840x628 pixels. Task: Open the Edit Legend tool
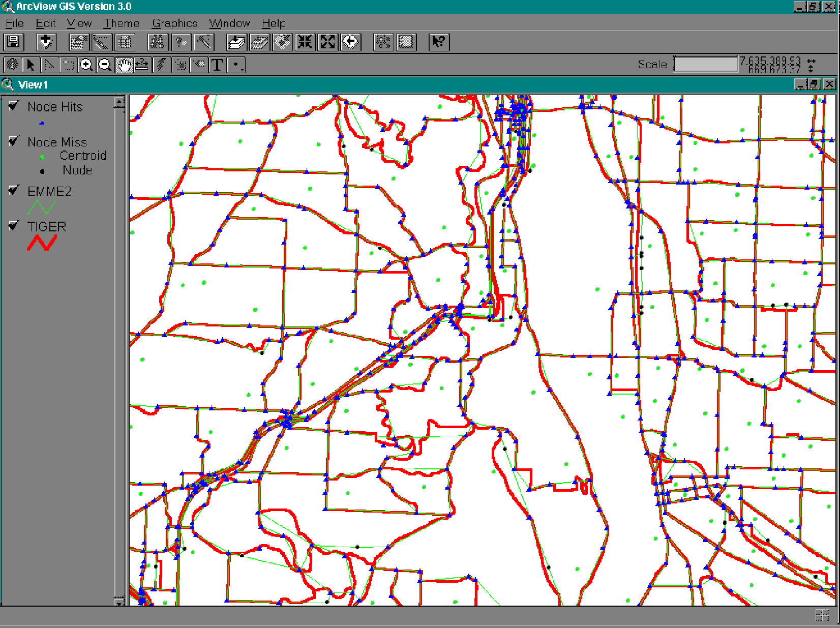point(102,42)
